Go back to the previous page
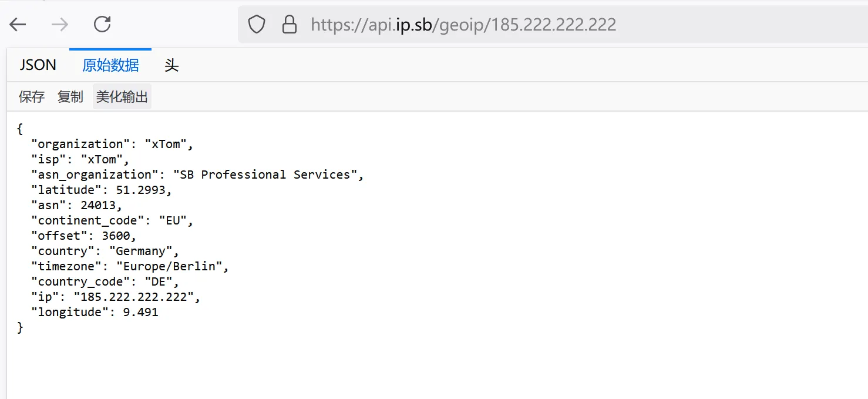868x399 pixels. tap(18, 24)
